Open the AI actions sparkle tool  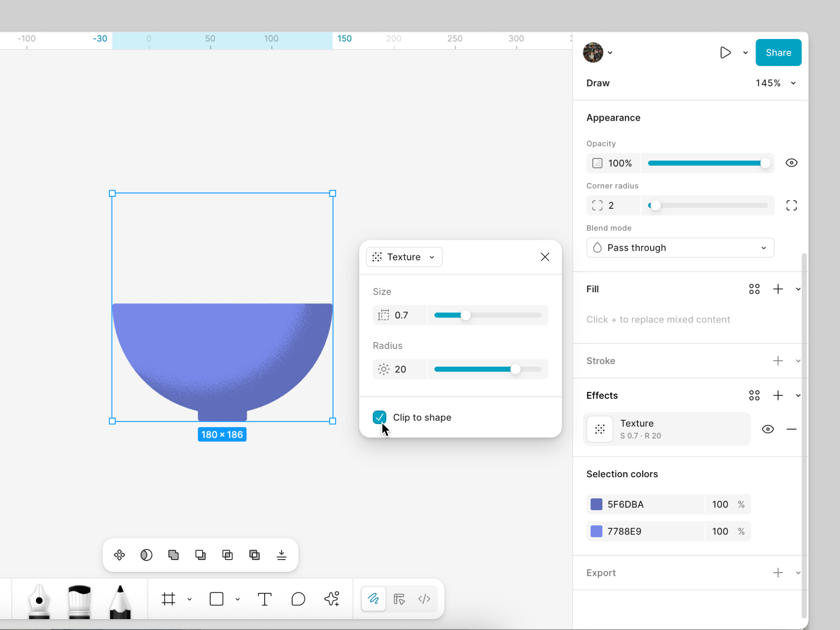332,599
